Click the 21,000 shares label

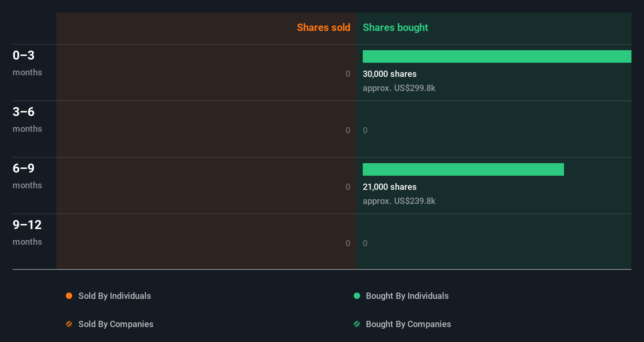pyautogui.click(x=389, y=187)
